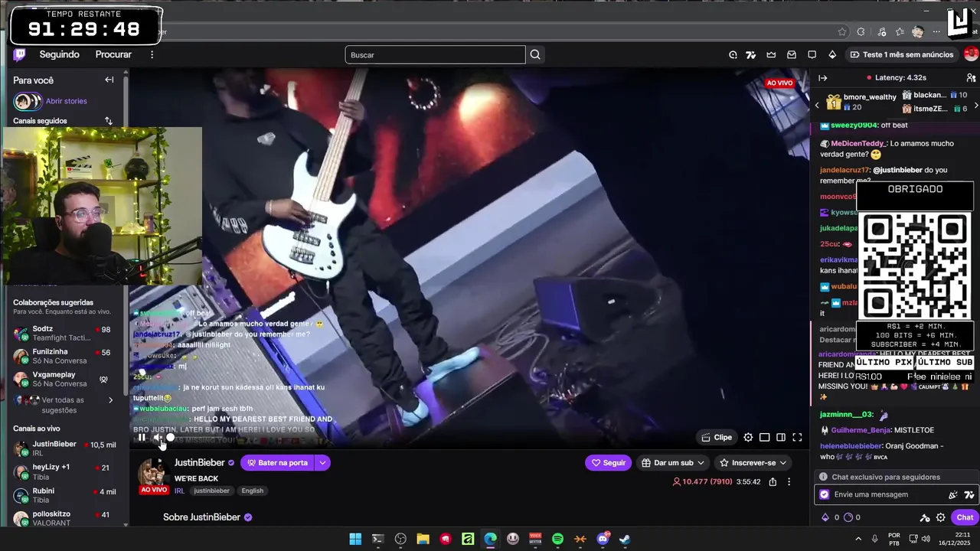Select the justinbieber tag
Viewport: 980px width, 551px height.
[x=211, y=491]
